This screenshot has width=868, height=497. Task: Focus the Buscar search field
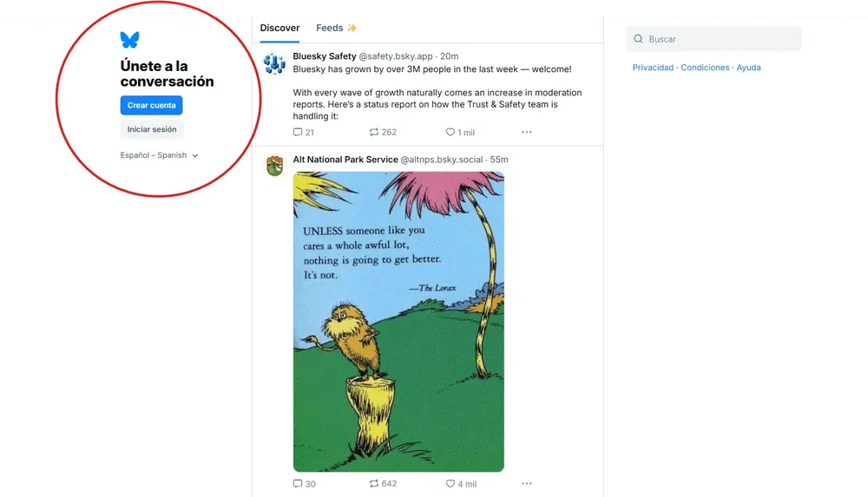(713, 39)
